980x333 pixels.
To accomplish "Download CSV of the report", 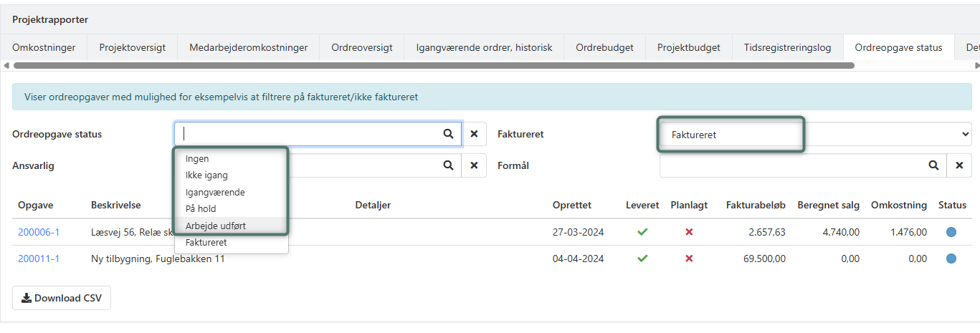I will 62,298.
